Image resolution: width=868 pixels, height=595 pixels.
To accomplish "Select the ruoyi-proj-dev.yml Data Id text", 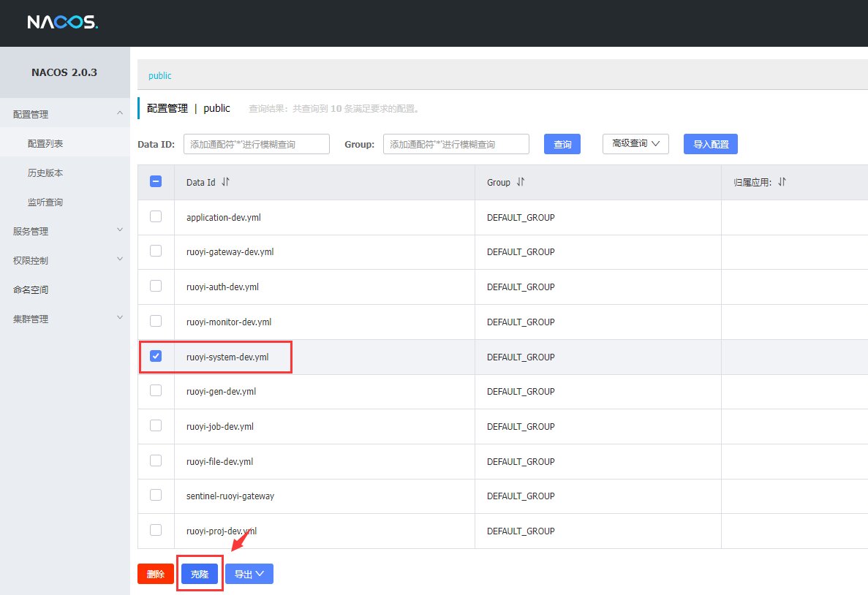I will (222, 531).
